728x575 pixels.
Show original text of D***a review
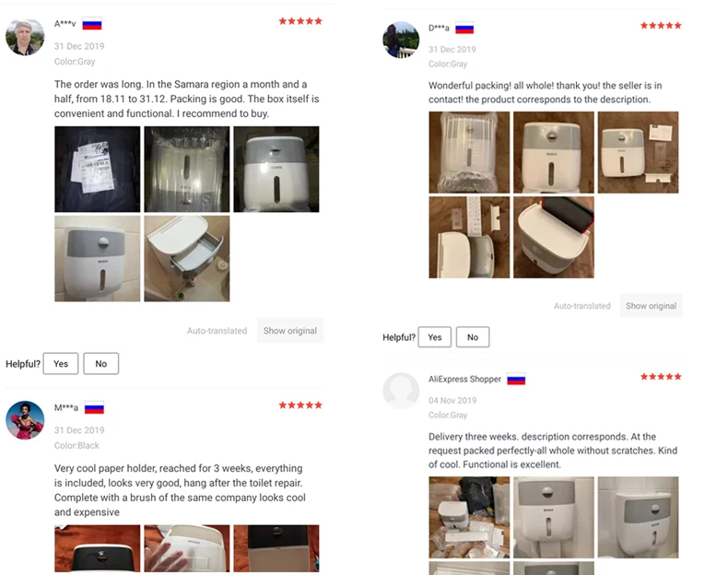(x=651, y=306)
